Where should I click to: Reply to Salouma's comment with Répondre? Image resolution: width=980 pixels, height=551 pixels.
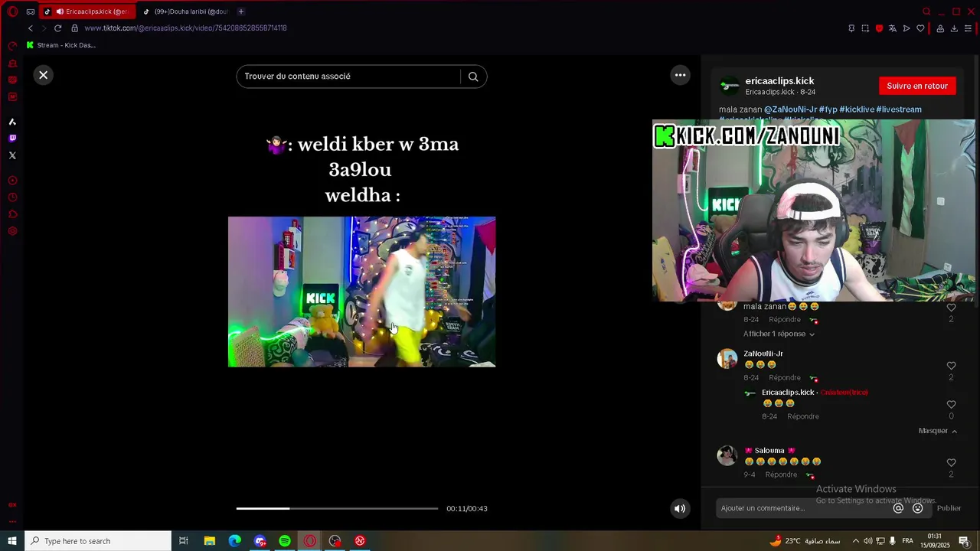781,474
